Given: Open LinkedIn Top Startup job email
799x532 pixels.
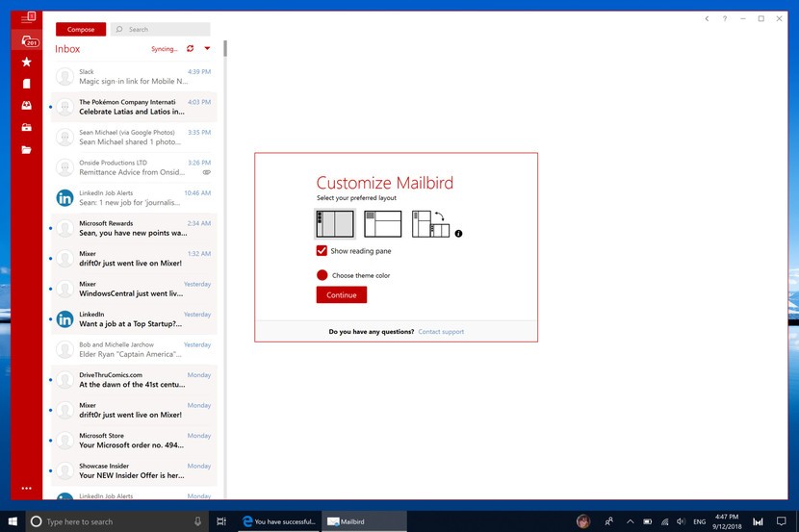Looking at the screenshot, I should (134, 319).
